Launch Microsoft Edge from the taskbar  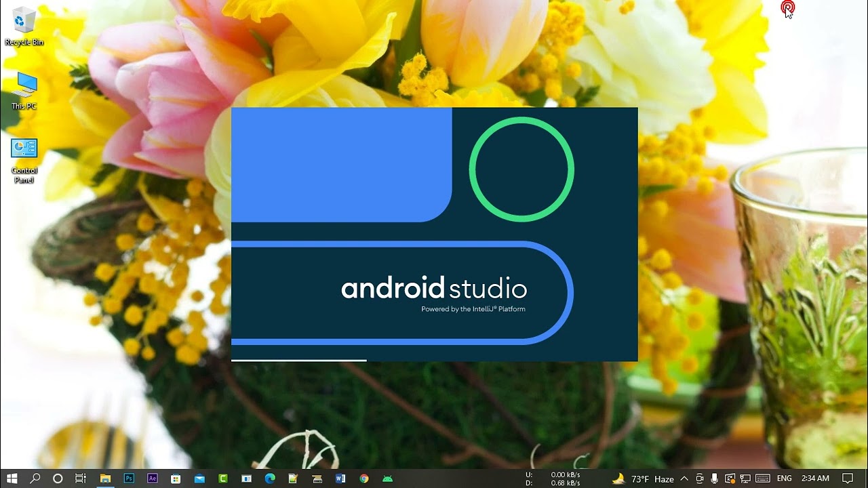270,479
